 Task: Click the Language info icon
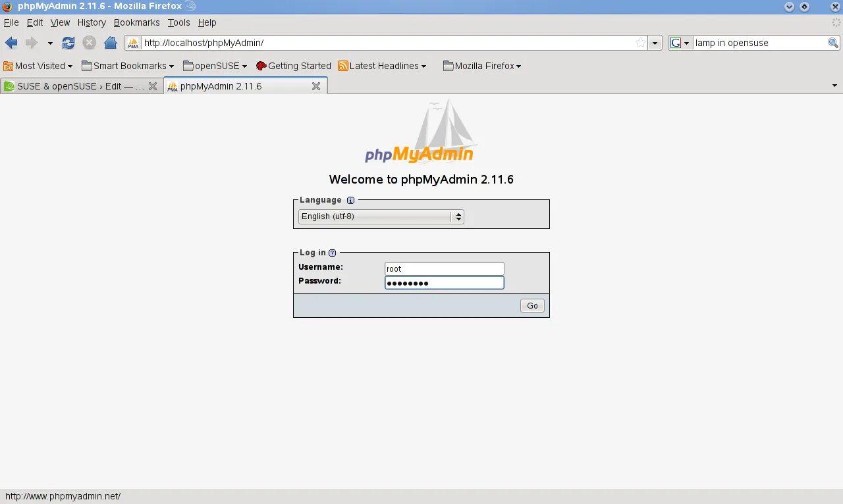[350, 201]
